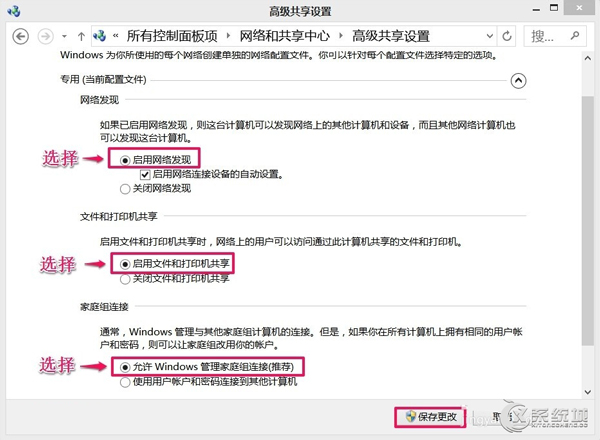Select 启用网络发现 radio button
Viewport: 600px width, 440px height.
pyautogui.click(x=125, y=160)
